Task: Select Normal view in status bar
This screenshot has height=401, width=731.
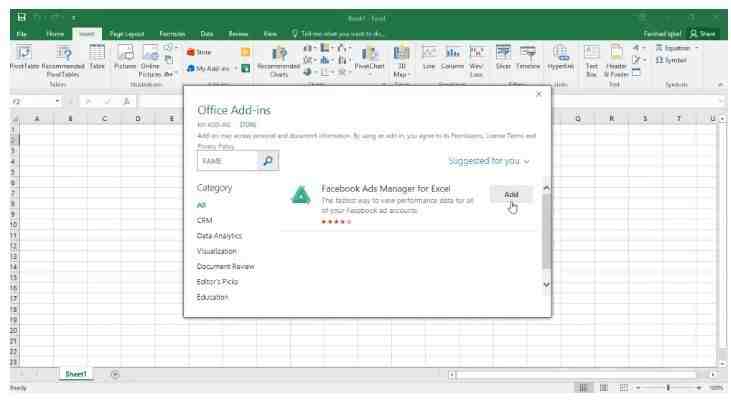Action: [583, 388]
